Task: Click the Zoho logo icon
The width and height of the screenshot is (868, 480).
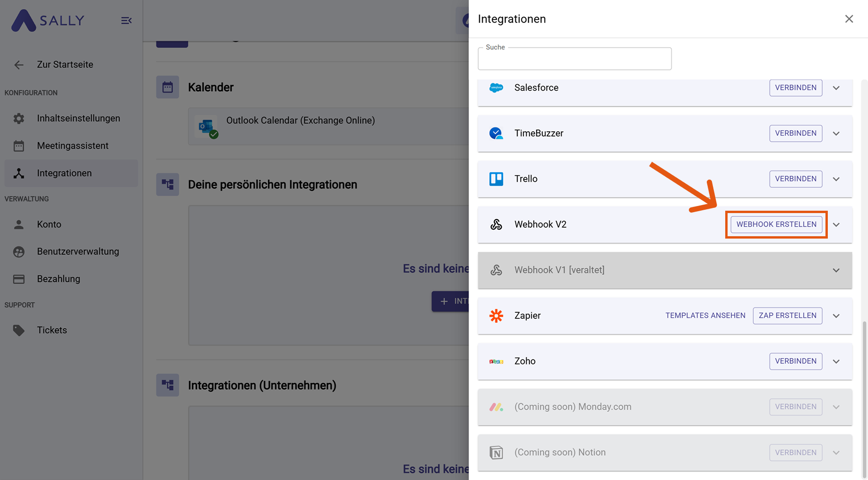Action: 496,361
